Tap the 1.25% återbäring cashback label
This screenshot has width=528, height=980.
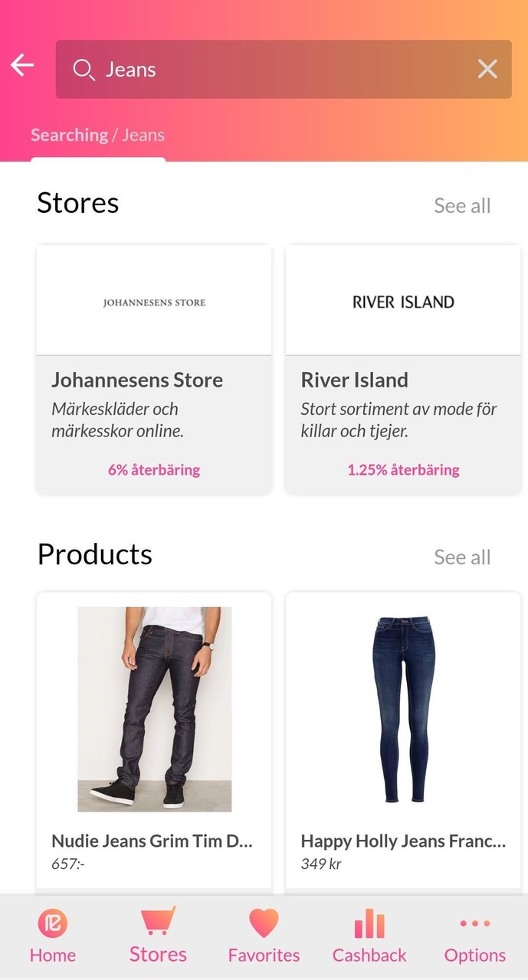coord(403,470)
